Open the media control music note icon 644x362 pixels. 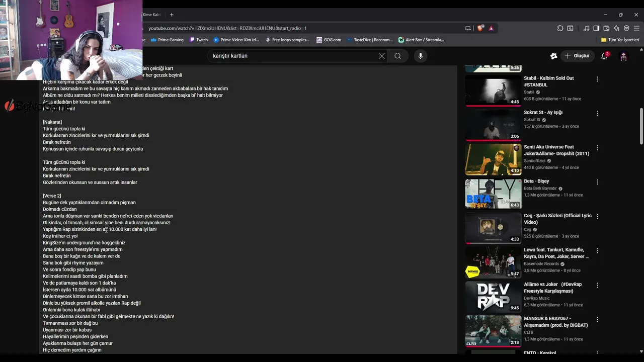tap(586, 28)
